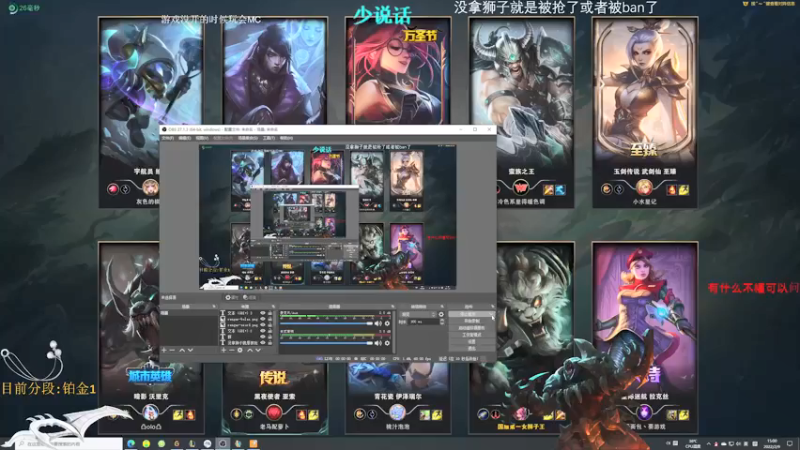The width and height of the screenshot is (800, 450).
Task: Open the 麦克风/Aux channel settings gear
Action: (x=387, y=323)
